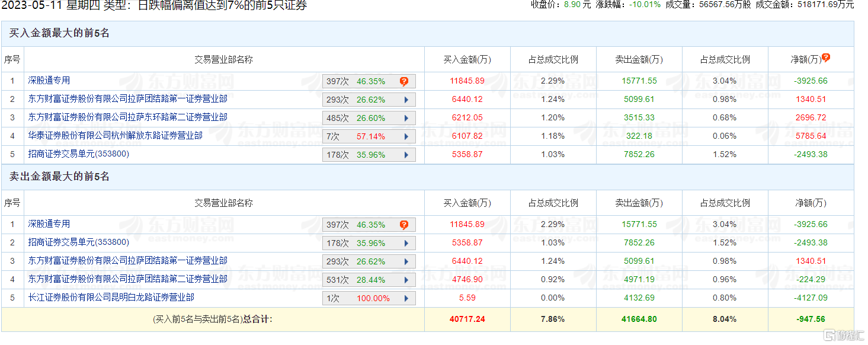Screen dimensions: 868x345
Task: Click net amount 2696.72 cell
Action: pyautogui.click(x=811, y=117)
